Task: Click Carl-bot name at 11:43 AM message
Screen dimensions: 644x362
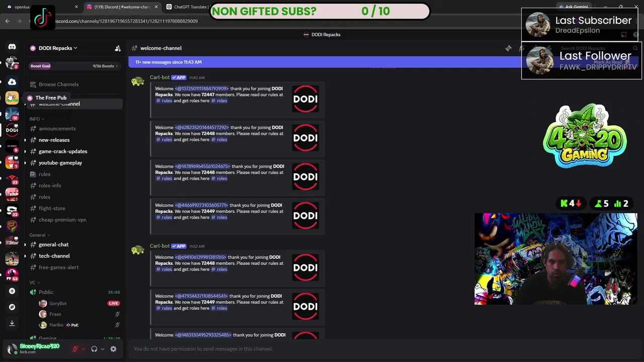Action: 159,77
